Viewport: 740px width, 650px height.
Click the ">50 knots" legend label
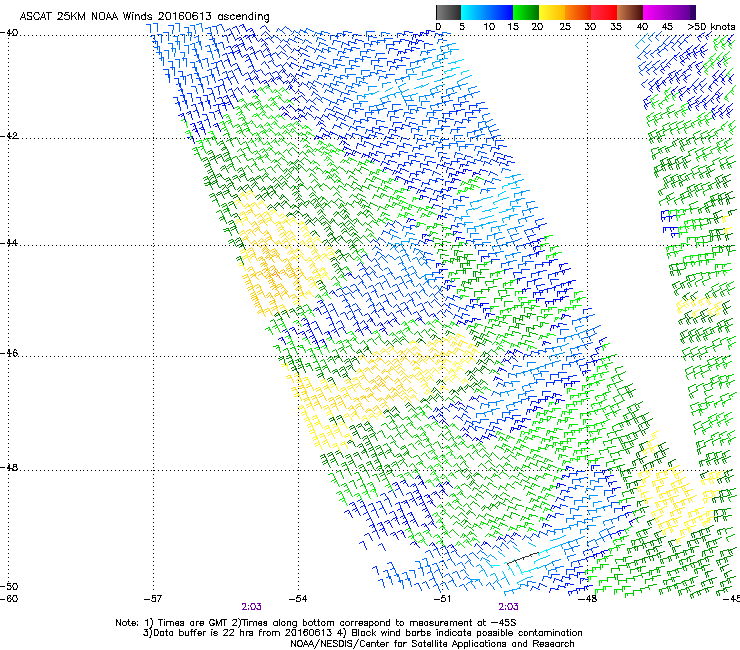click(x=711, y=27)
